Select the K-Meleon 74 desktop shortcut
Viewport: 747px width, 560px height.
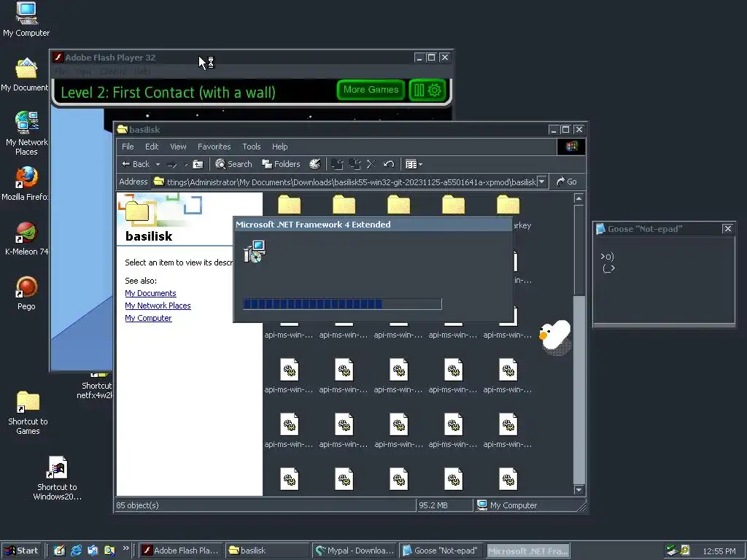pyautogui.click(x=26, y=238)
